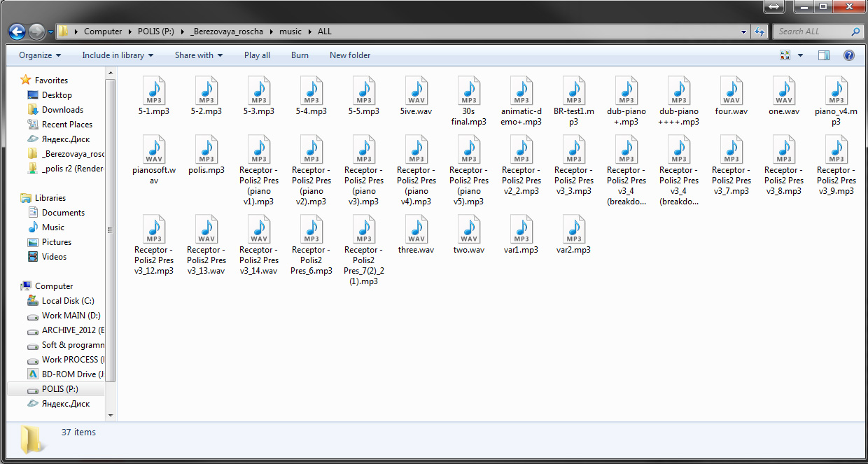Click the navigation pane vertical scrollbar
868x464 pixels.
click(111, 230)
